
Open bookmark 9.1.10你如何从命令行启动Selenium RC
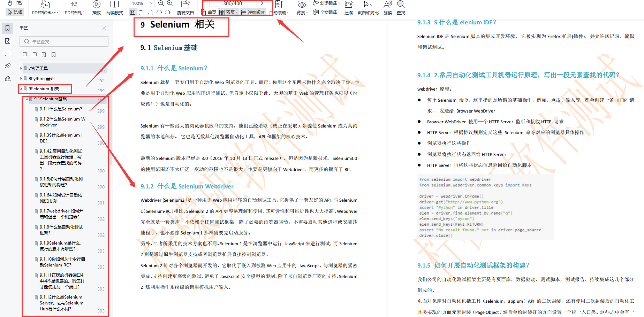pos(62,262)
